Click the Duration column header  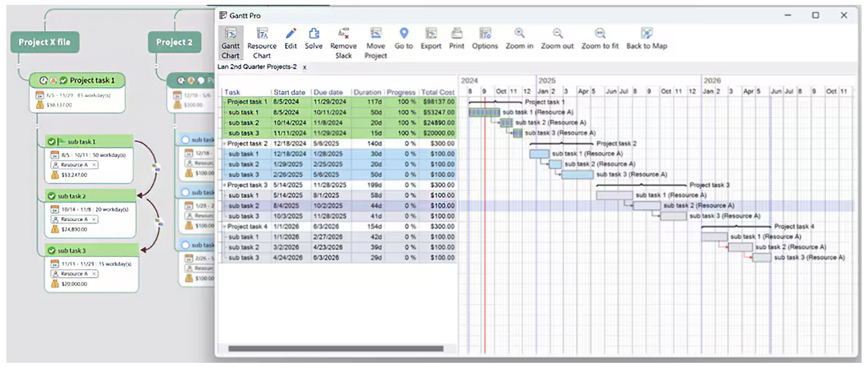368,92
